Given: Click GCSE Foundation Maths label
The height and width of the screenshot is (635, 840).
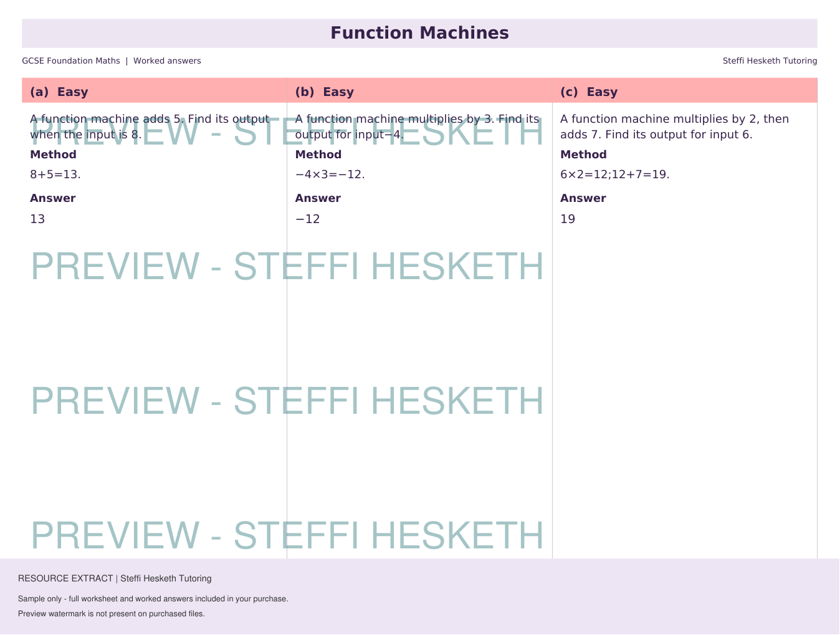Looking at the screenshot, I should (x=71, y=61).
